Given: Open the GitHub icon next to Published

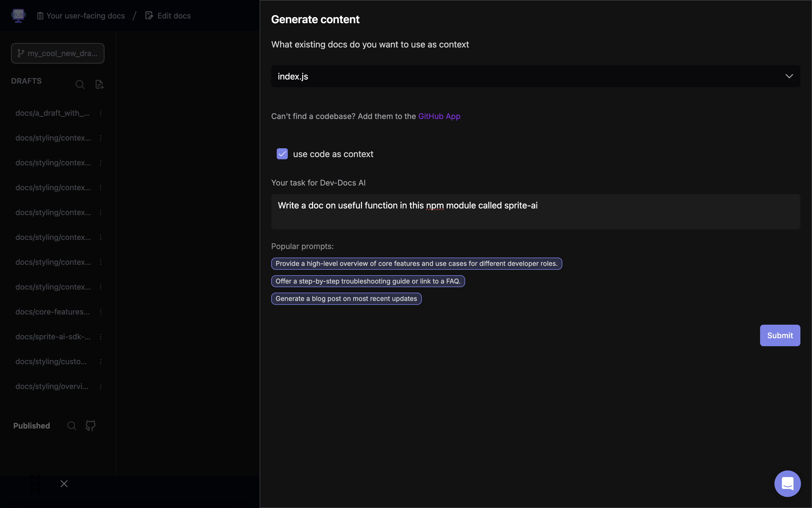Looking at the screenshot, I should coord(90,426).
